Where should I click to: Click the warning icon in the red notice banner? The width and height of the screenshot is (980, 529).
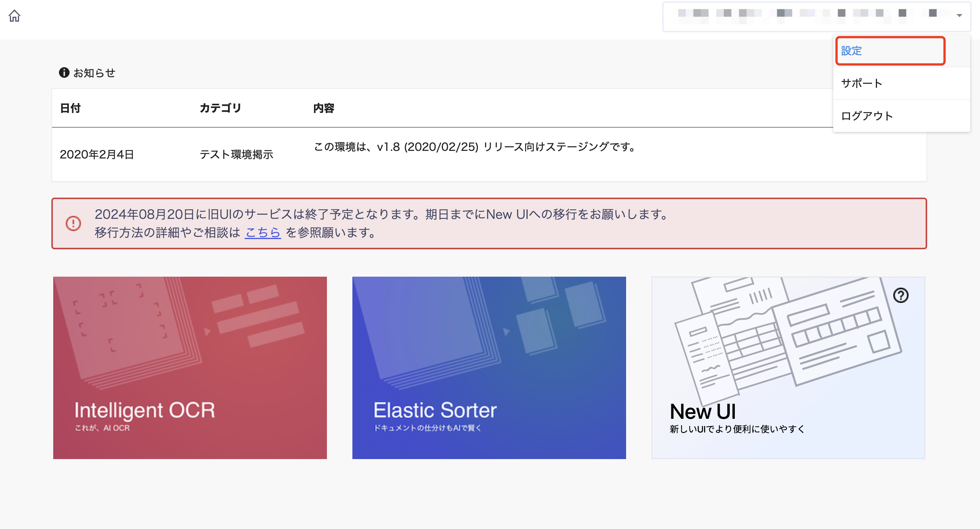coord(73,223)
